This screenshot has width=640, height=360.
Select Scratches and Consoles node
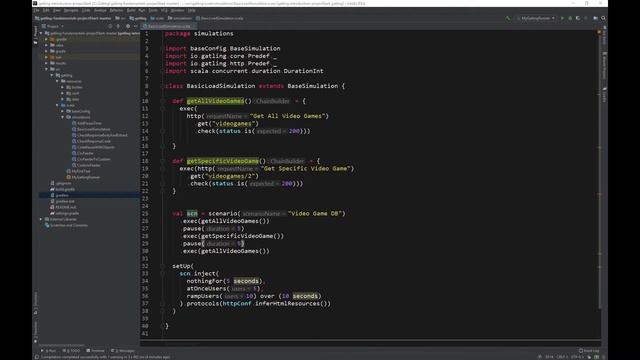pyautogui.click(x=66, y=225)
